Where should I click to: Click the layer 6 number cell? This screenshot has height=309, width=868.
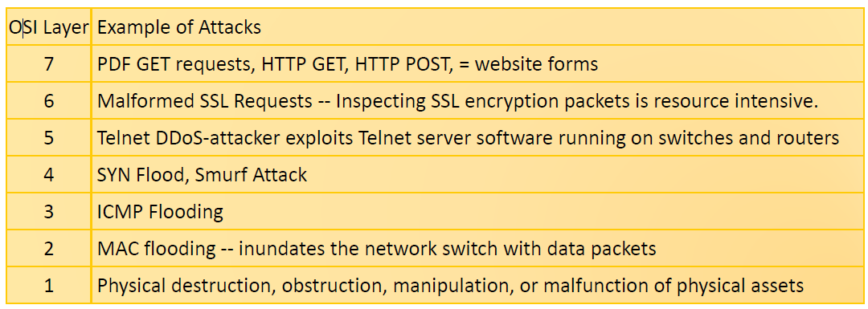point(49,101)
